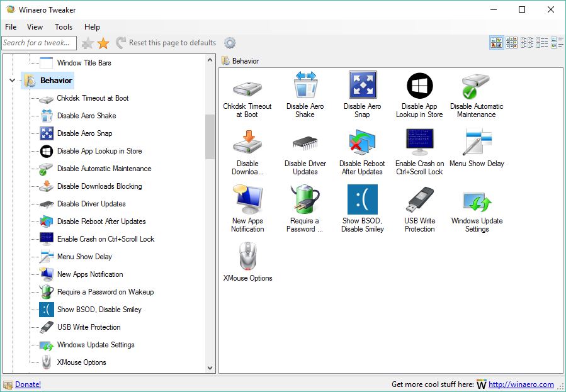
Task: Open the Disable App Lookup in Store large icon
Action: click(420, 86)
